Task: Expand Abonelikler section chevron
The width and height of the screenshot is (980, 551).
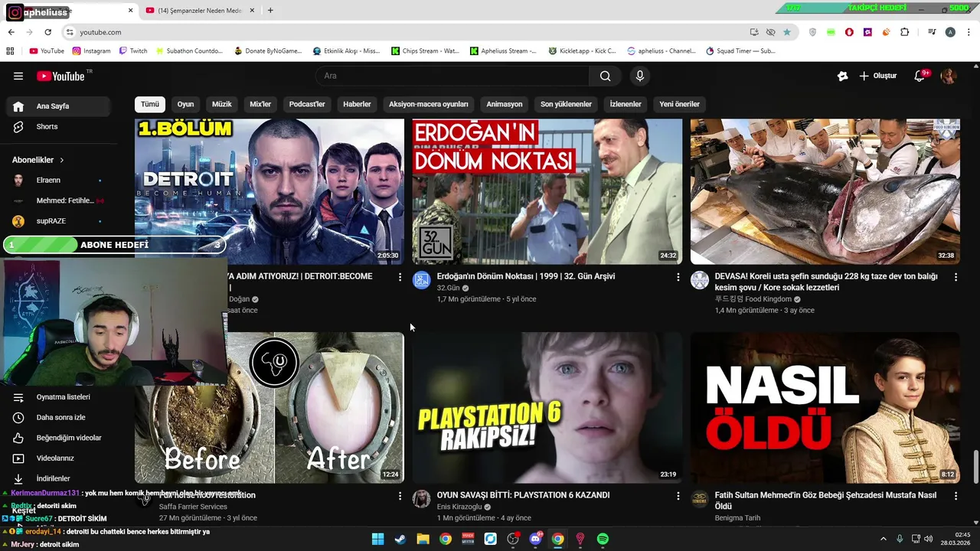Action: pyautogui.click(x=61, y=160)
